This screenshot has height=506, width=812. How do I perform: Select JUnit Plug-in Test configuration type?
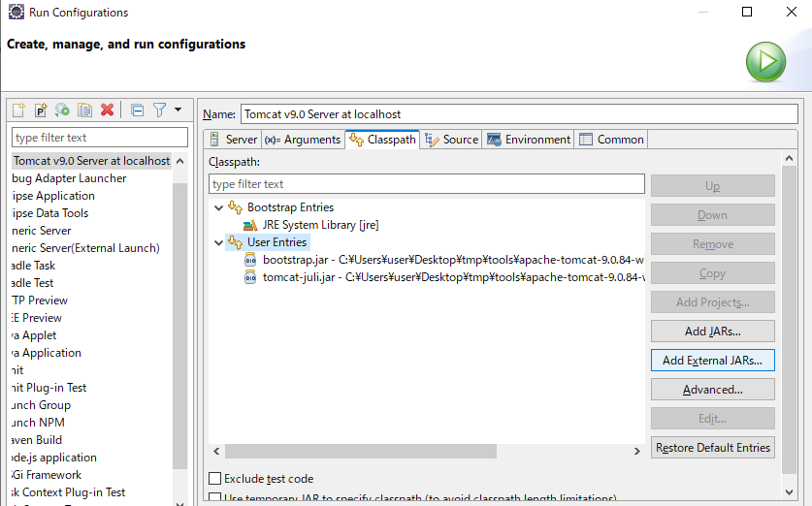click(49, 388)
